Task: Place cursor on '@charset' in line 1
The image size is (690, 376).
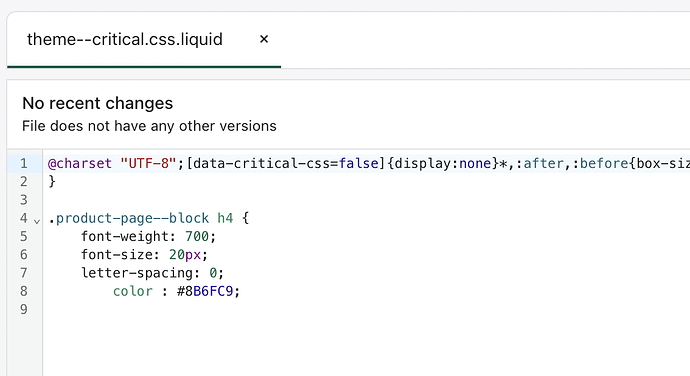Action: pyautogui.click(x=80, y=163)
